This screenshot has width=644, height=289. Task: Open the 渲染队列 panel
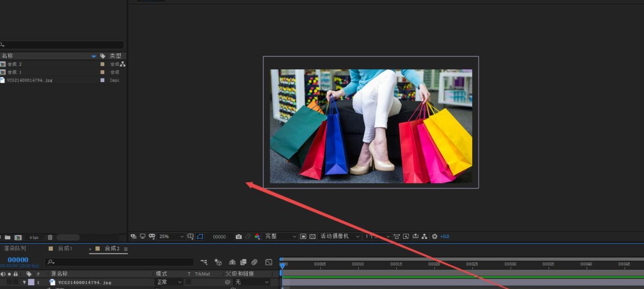pyautogui.click(x=15, y=248)
